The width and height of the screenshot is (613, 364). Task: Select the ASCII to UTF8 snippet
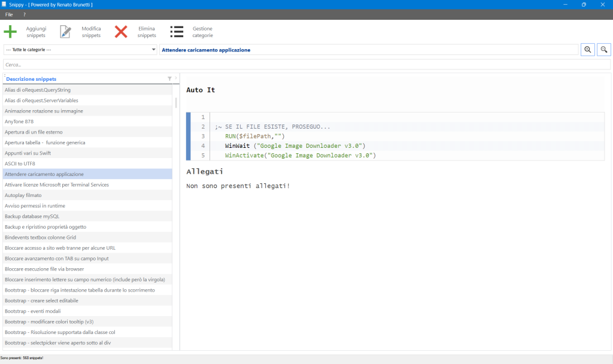pyautogui.click(x=20, y=163)
